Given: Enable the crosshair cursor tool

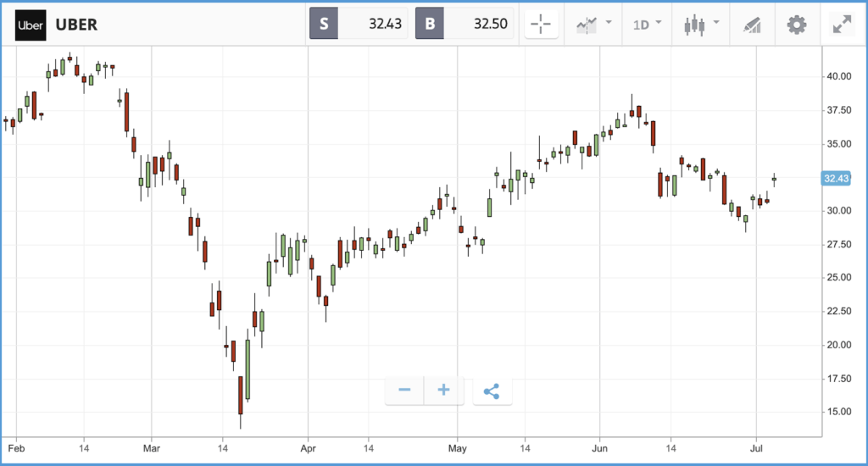Looking at the screenshot, I should (541, 25).
